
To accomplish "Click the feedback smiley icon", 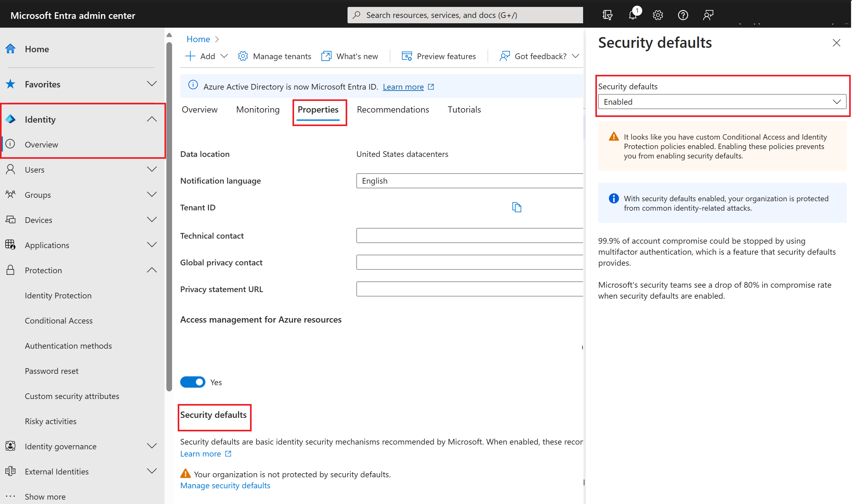I will [x=708, y=15].
